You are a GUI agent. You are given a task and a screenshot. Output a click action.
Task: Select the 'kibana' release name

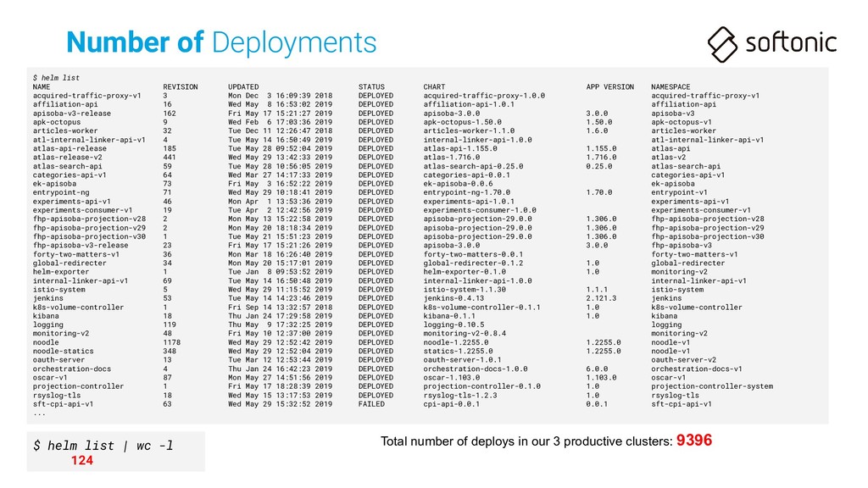pyautogui.click(x=46, y=317)
